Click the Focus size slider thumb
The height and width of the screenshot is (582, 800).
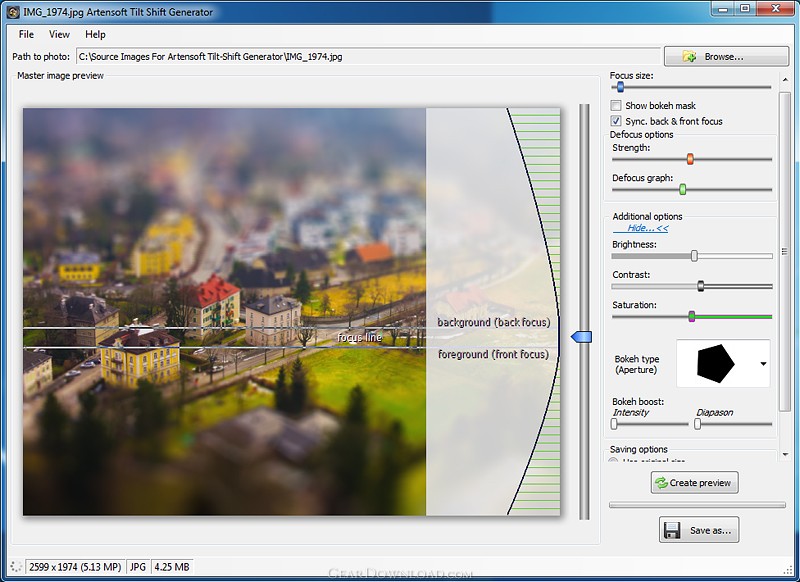[x=620, y=87]
